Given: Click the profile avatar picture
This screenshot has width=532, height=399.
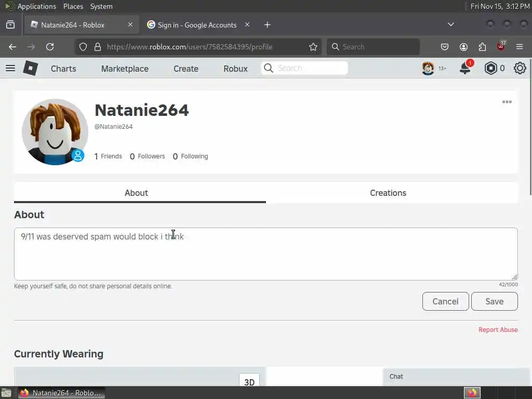Looking at the screenshot, I should (55, 132).
